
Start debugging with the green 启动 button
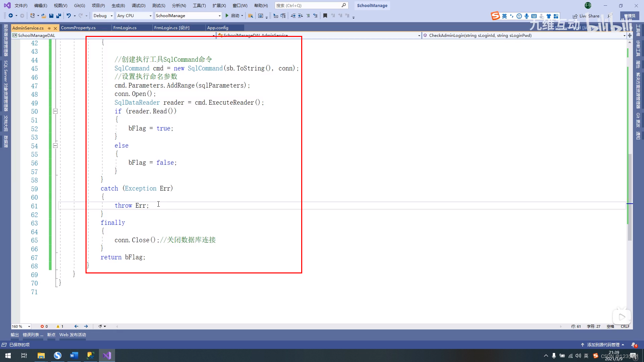pos(233,16)
